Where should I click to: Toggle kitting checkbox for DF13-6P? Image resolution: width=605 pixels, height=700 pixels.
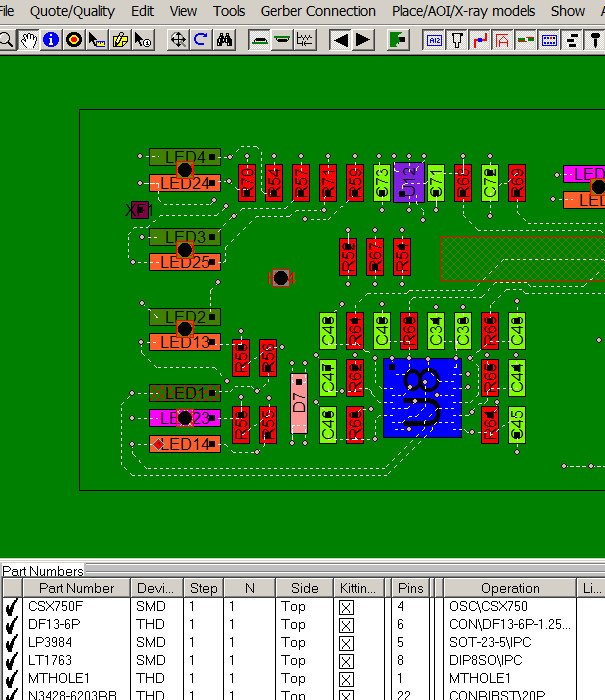pos(346,625)
